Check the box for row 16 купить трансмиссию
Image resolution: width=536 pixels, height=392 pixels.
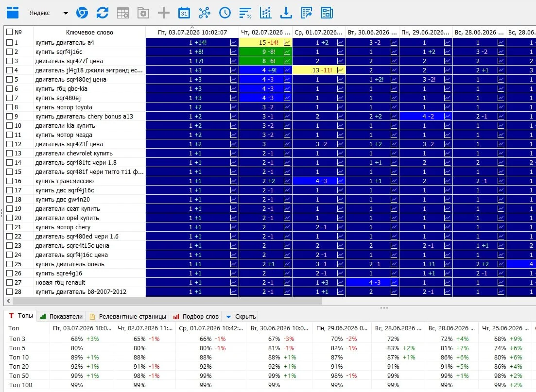[10, 181]
